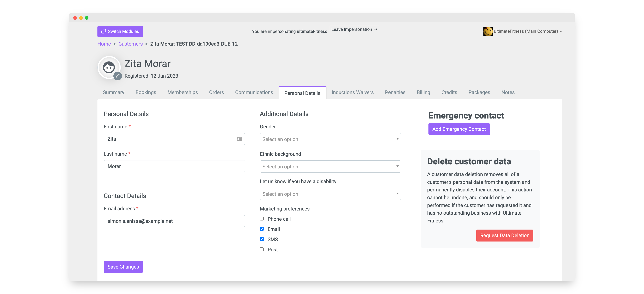This screenshot has width=644, height=294.
Task: Follow the Home breadcrumb link
Action: point(104,44)
